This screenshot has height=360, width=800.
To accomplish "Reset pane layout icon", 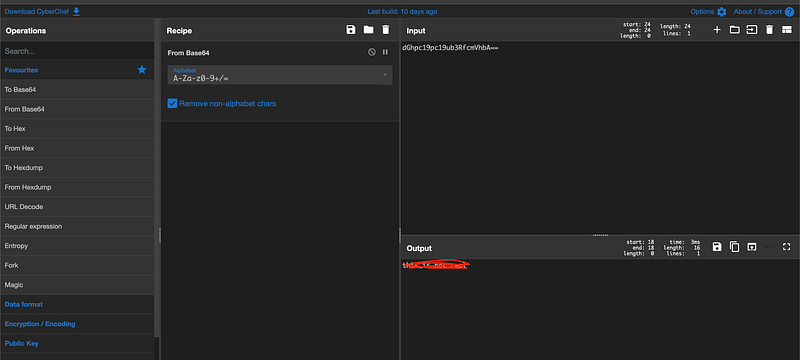I will coord(787,30).
